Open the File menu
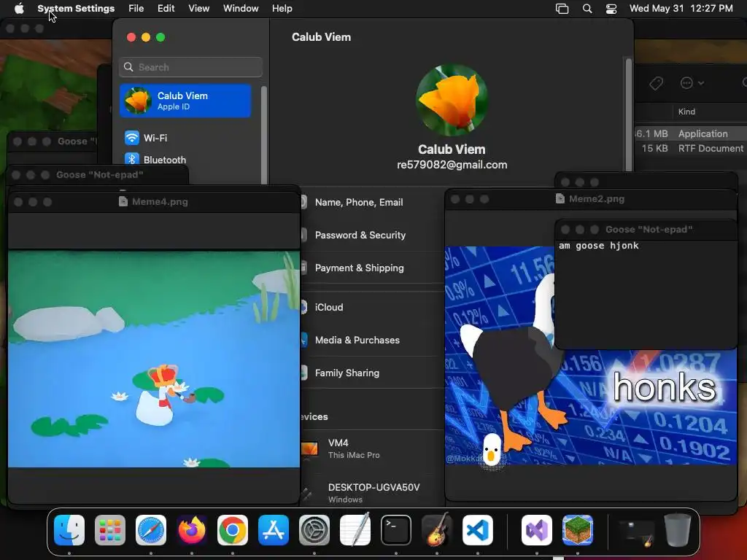The width and height of the screenshot is (747, 560). click(136, 8)
